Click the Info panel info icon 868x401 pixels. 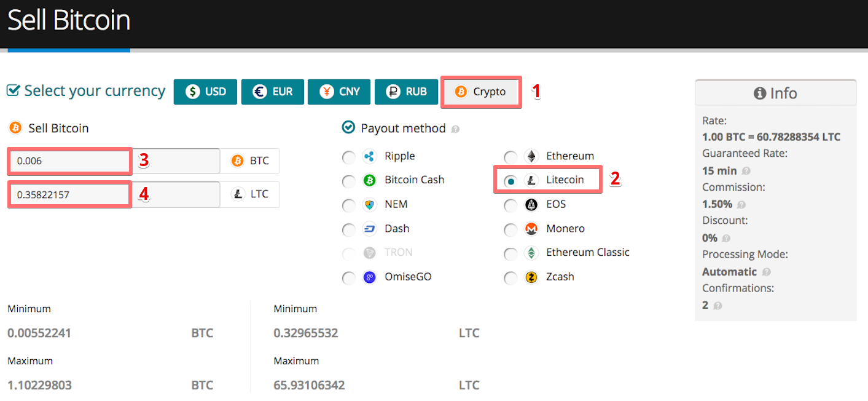point(760,93)
